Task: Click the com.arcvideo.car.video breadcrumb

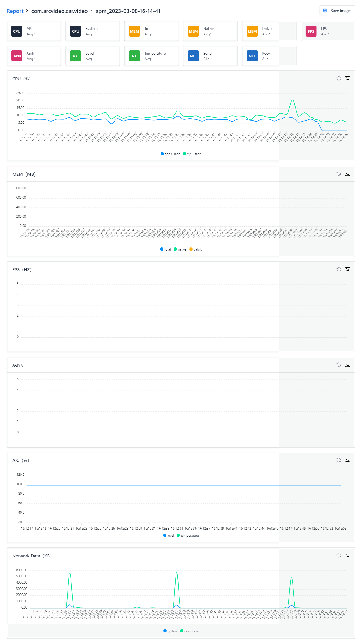Action: 60,11
